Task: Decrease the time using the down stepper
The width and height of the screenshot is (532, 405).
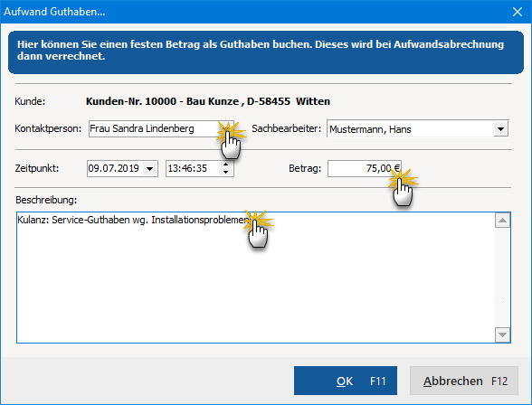Action: coord(225,172)
